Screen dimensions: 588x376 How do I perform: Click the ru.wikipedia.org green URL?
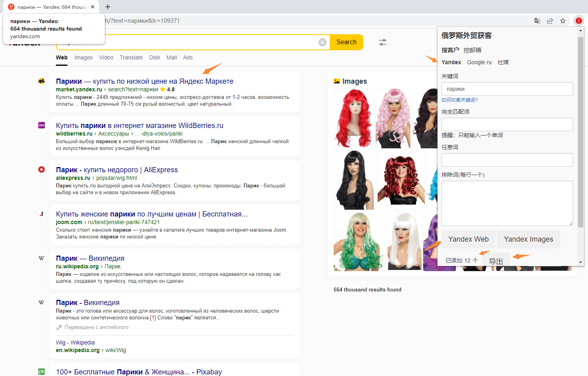pyautogui.click(x=77, y=266)
